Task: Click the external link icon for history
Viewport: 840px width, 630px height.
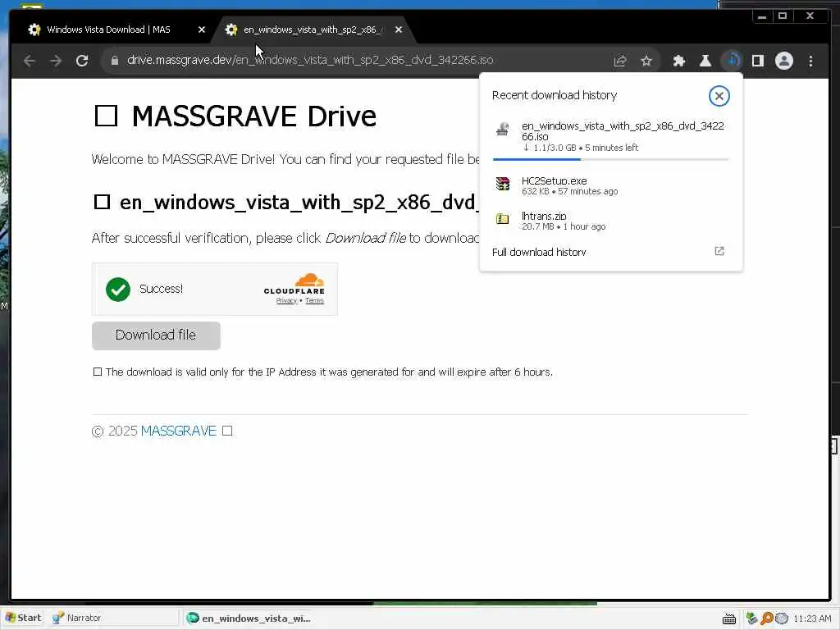Action: click(x=719, y=251)
